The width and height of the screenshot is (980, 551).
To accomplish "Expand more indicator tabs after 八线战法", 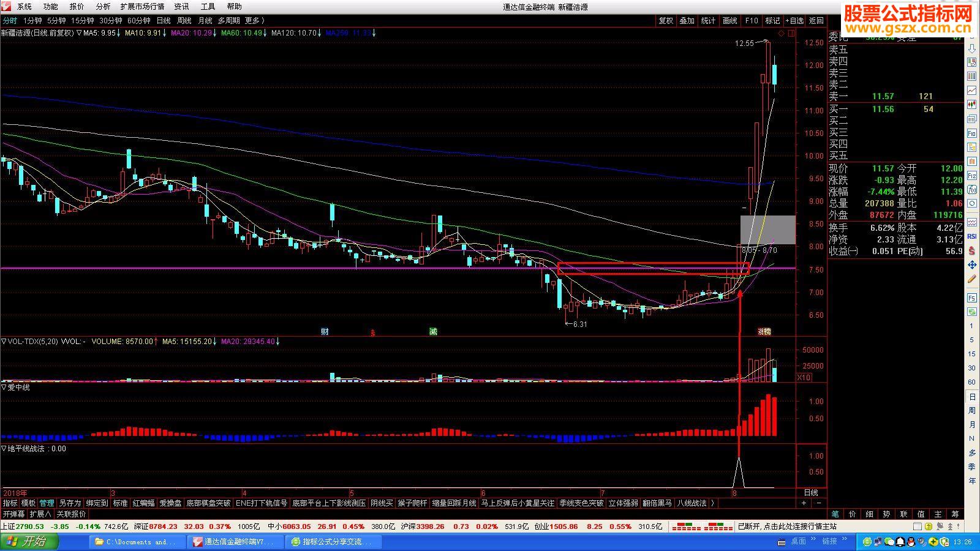I will click(x=712, y=503).
